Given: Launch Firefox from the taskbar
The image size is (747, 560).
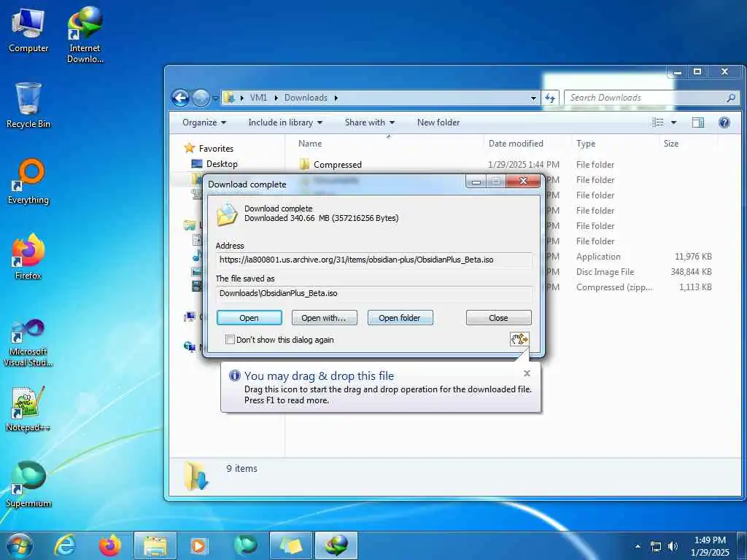Looking at the screenshot, I should point(110,545).
